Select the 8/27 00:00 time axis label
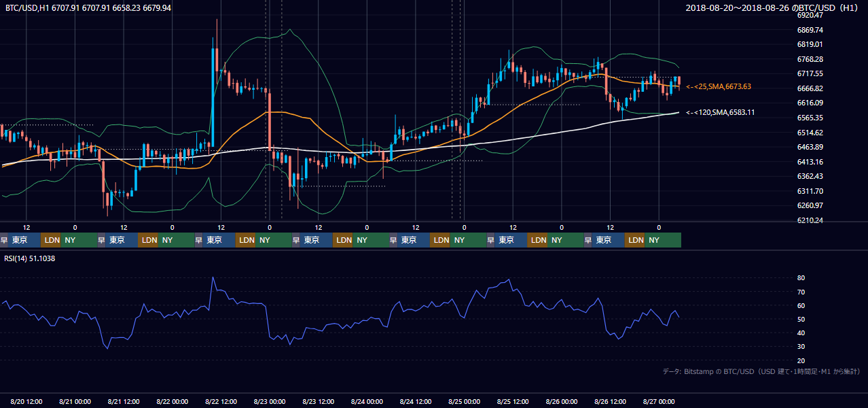Image resolution: width=868 pixels, height=408 pixels. [x=659, y=402]
